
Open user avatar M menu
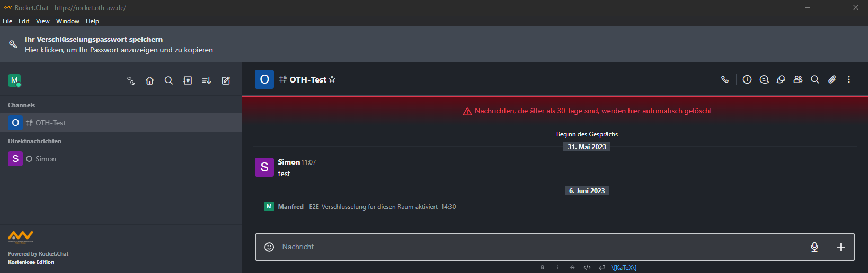coord(14,80)
